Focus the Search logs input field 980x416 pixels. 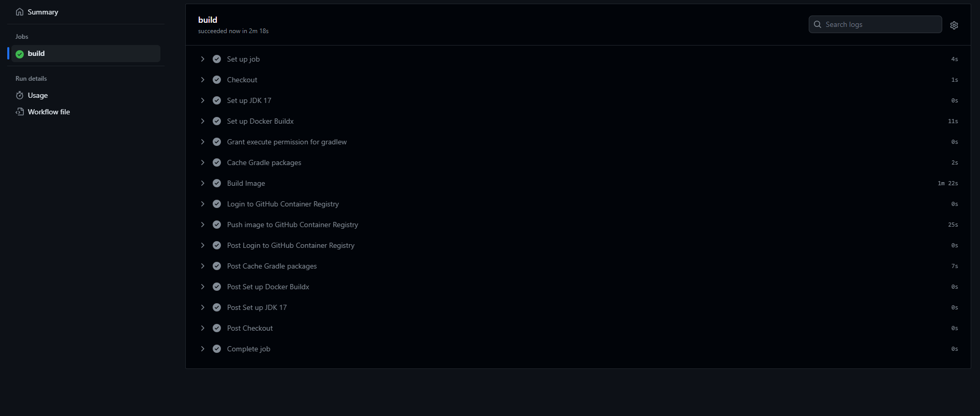pyautogui.click(x=881, y=24)
